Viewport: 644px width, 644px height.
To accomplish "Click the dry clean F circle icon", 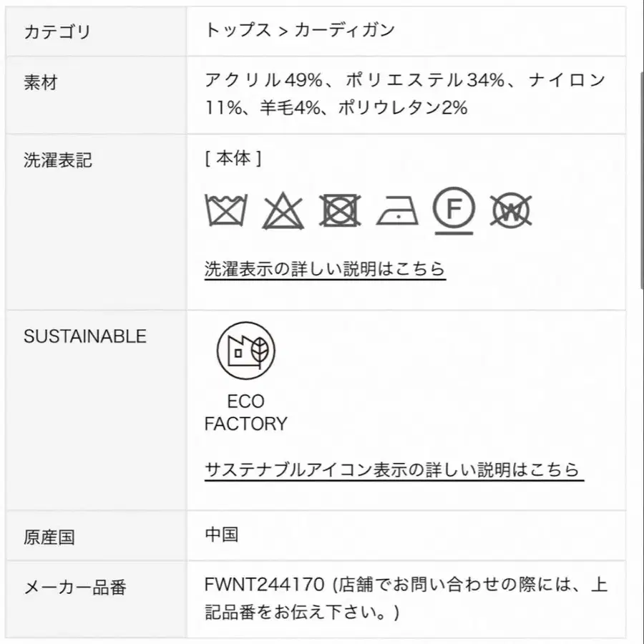I will [x=454, y=209].
